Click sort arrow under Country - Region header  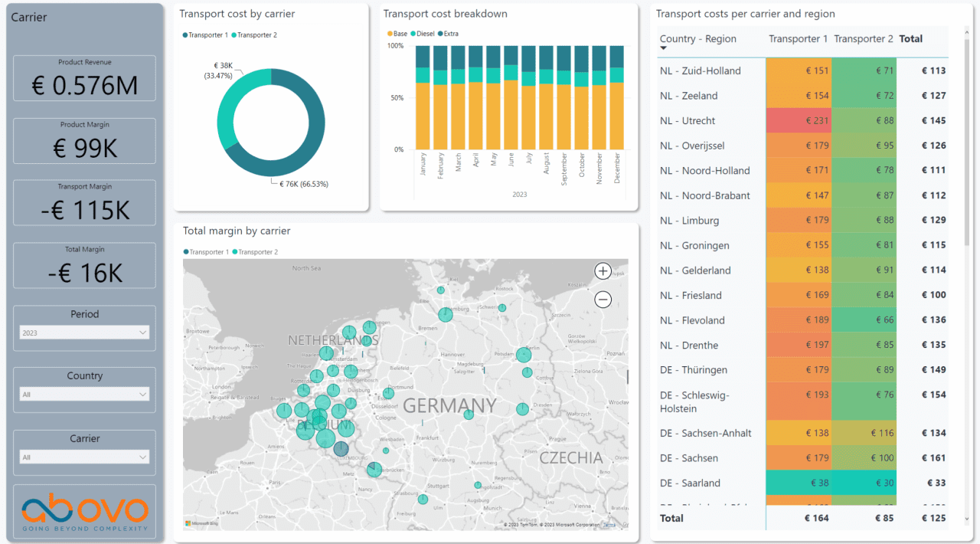pos(661,47)
